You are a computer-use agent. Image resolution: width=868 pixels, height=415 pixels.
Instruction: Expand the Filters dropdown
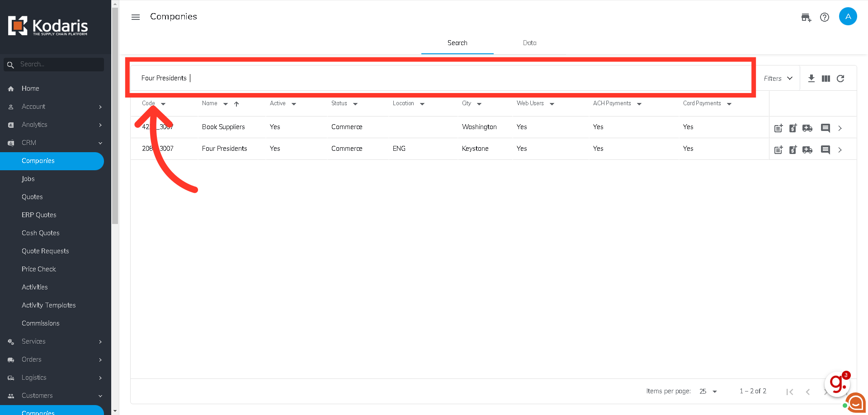tap(778, 79)
